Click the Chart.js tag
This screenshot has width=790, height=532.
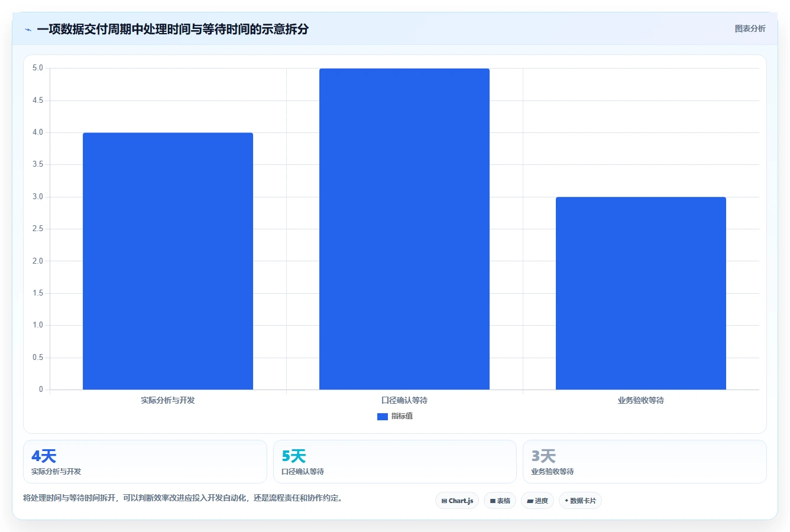457,501
